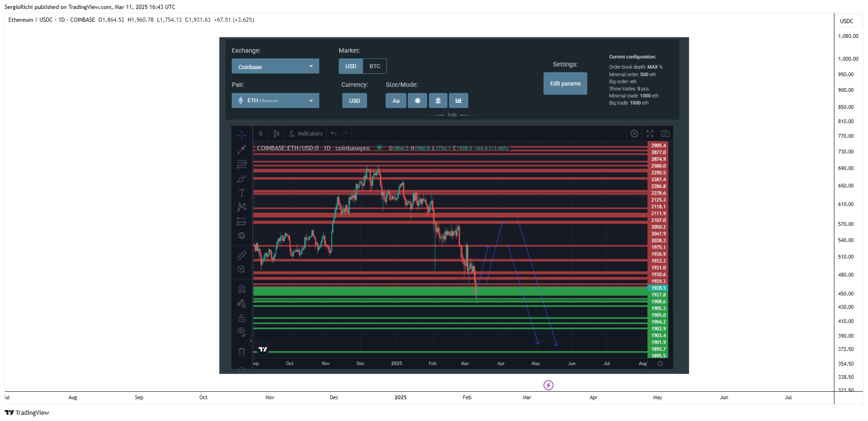Click the SergioRichi published on TradingView header text
This screenshot has width=868, height=421.
point(90,7)
